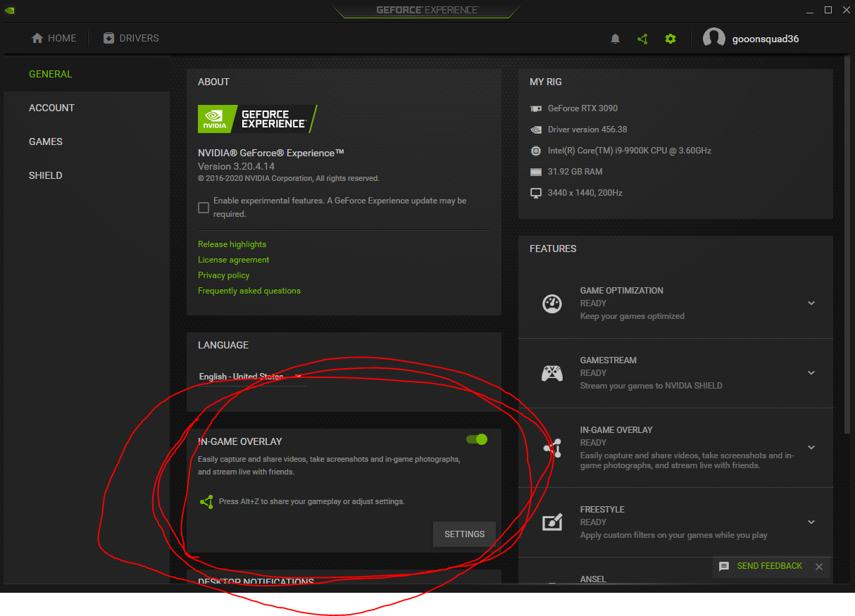Viewport: 855px width, 616px height.
Task: Expand the In-Game Overlay feature chevron
Action: click(811, 448)
